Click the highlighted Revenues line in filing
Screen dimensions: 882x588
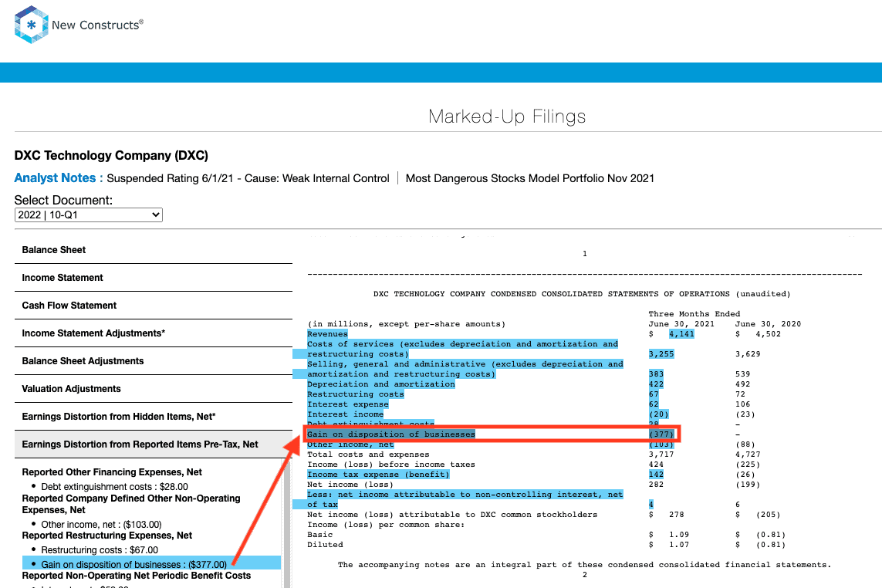coord(327,334)
